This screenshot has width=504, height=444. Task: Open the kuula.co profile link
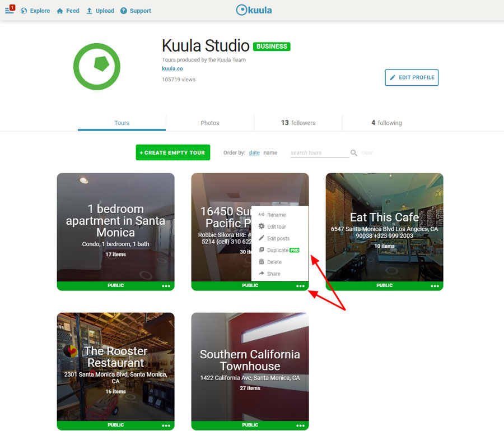pyautogui.click(x=172, y=68)
